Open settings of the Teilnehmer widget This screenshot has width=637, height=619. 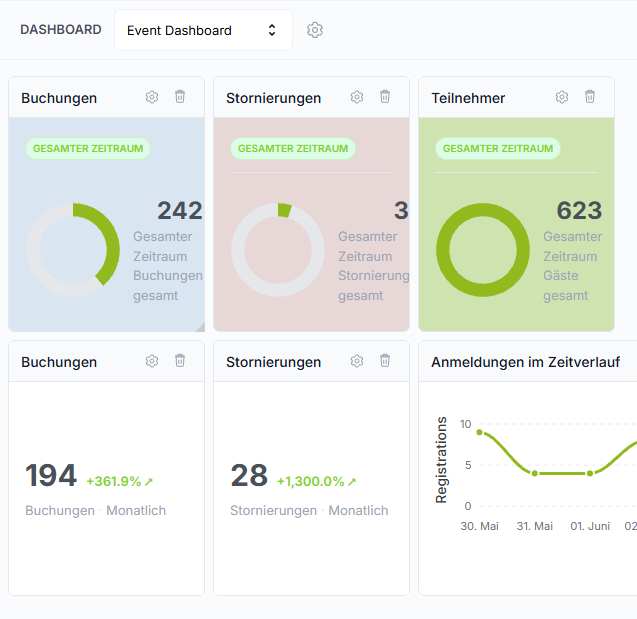pos(562,97)
